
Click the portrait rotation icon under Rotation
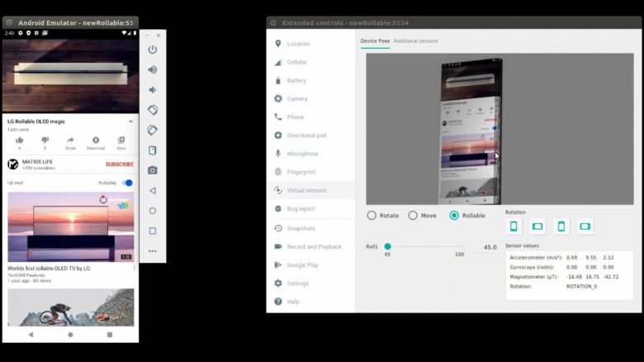(x=514, y=226)
